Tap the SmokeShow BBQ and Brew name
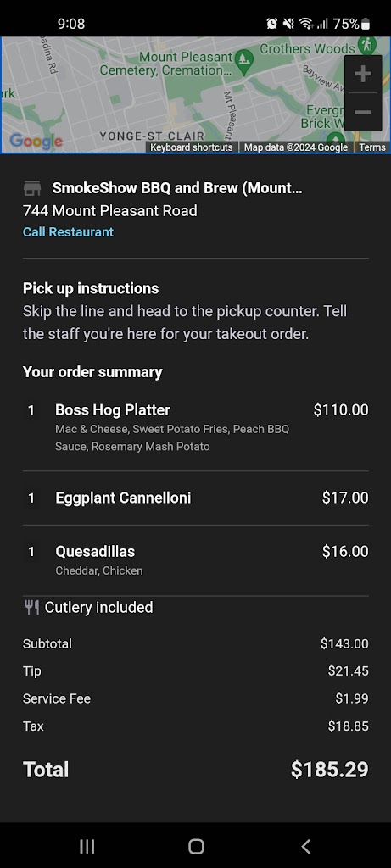The height and width of the screenshot is (868, 391). pyautogui.click(x=177, y=188)
